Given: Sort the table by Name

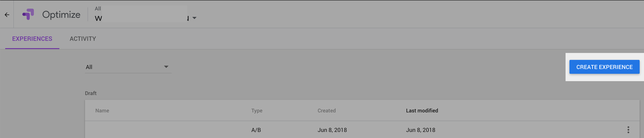Looking at the screenshot, I should tap(102, 110).
